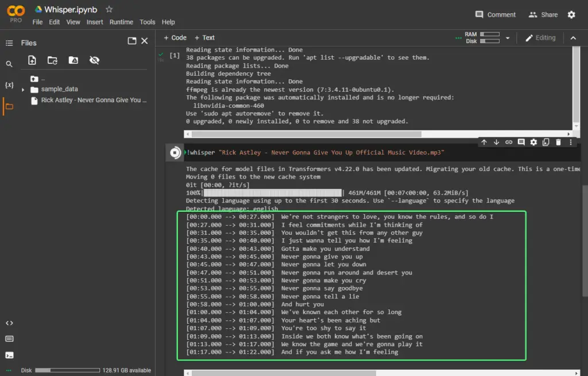Image resolution: width=588 pixels, height=376 pixels.
Task: Open the Runtime menu
Action: pyautogui.click(x=121, y=22)
